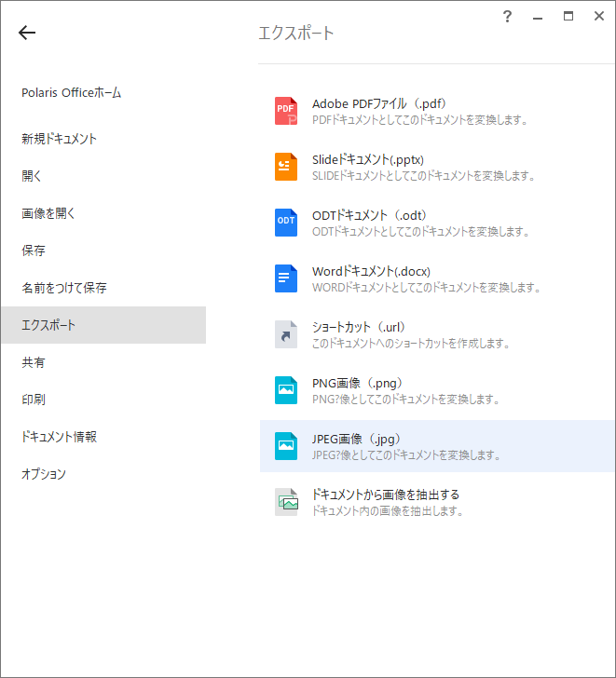
Task: Click the PNG image icon
Action: [286, 390]
